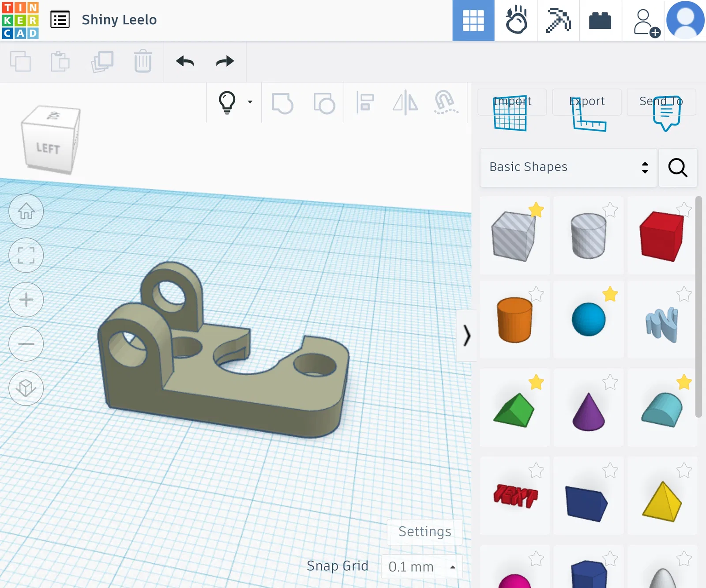Open the Snap Grid 0.1 mm dropdown

tap(421, 567)
